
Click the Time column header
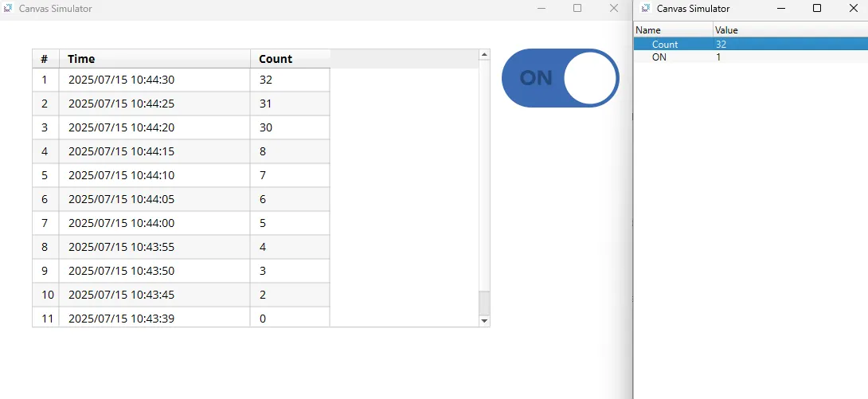[x=154, y=59]
